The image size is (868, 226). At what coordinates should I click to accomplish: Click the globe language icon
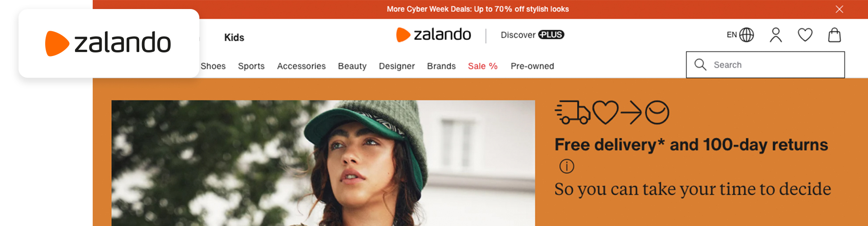pos(746,35)
